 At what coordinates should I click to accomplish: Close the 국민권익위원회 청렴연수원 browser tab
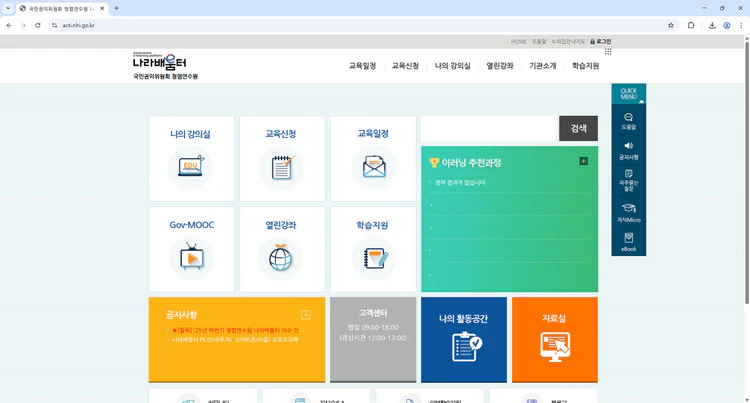point(102,9)
